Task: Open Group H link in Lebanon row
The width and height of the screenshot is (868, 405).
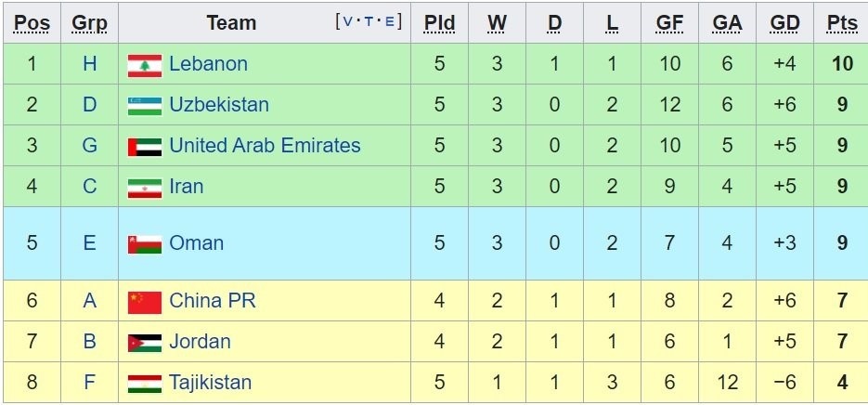Action: tap(89, 64)
